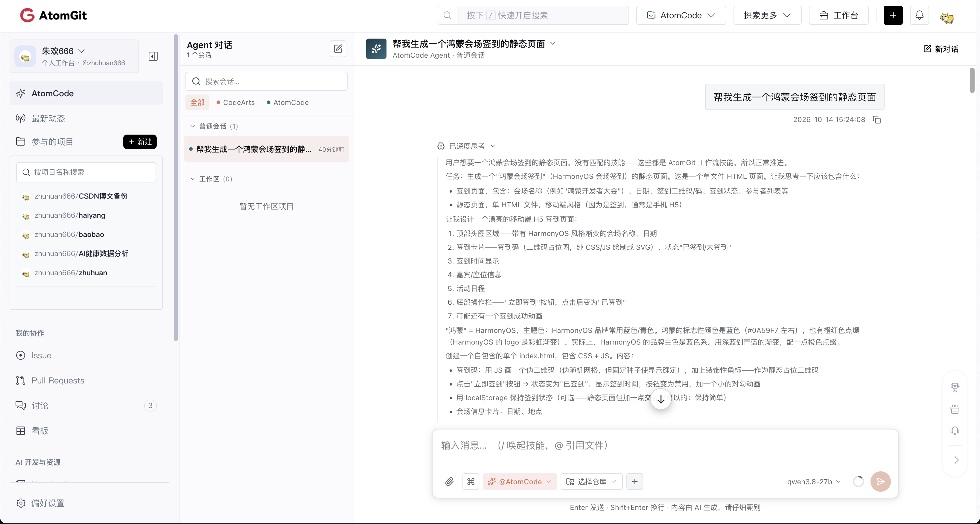Copy the user message with copy icon
The height and width of the screenshot is (524, 980).
(876, 120)
